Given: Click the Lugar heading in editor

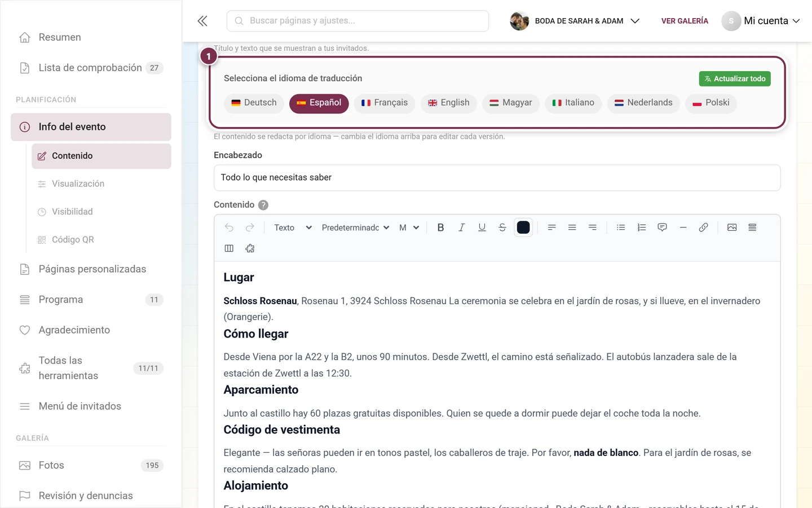Looking at the screenshot, I should click(239, 278).
